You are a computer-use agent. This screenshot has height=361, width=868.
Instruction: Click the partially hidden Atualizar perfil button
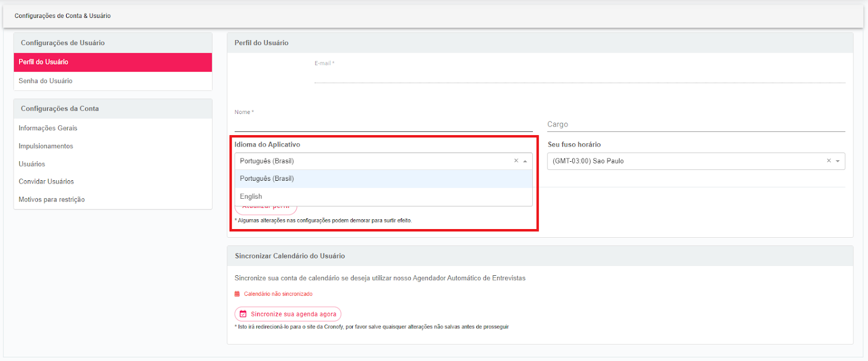pyautogui.click(x=266, y=210)
